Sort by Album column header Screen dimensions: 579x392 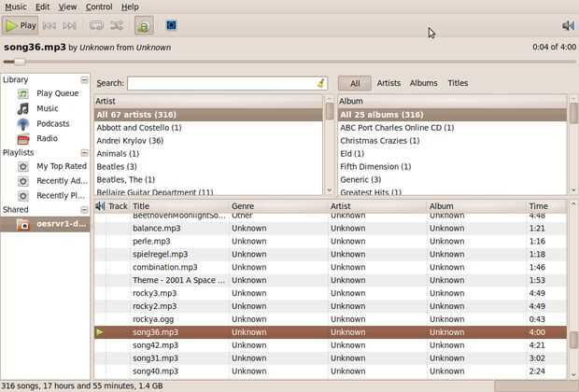(x=476, y=206)
